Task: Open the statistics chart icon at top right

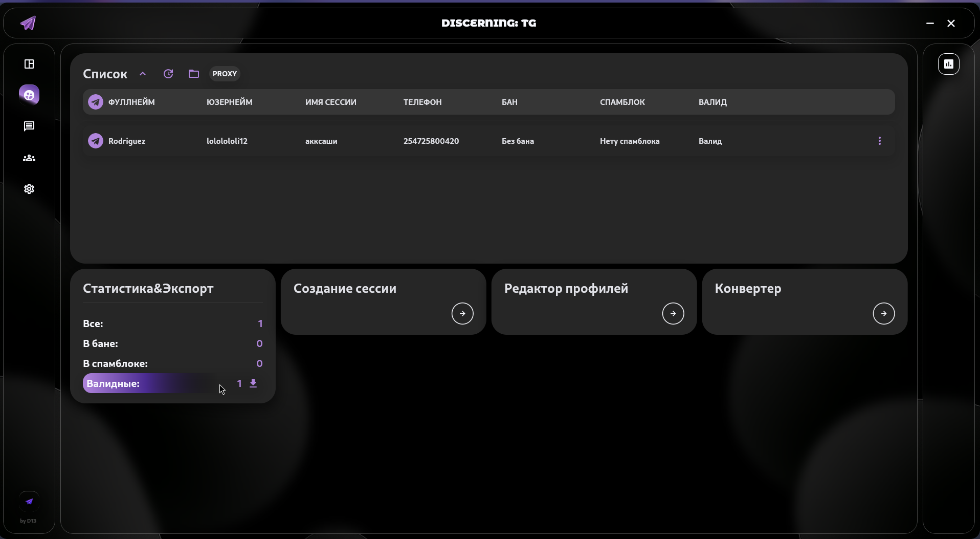Action: click(948, 64)
